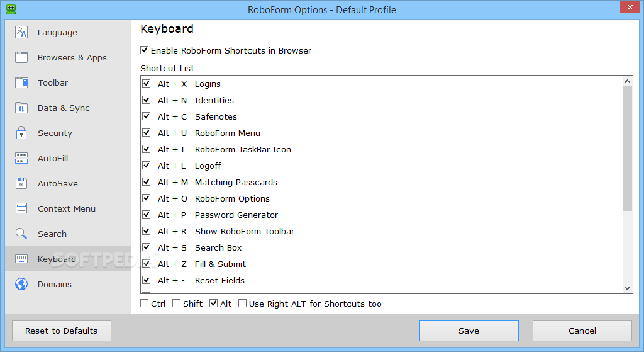
Task: Click the AutoFill form icon
Action: (x=21, y=158)
